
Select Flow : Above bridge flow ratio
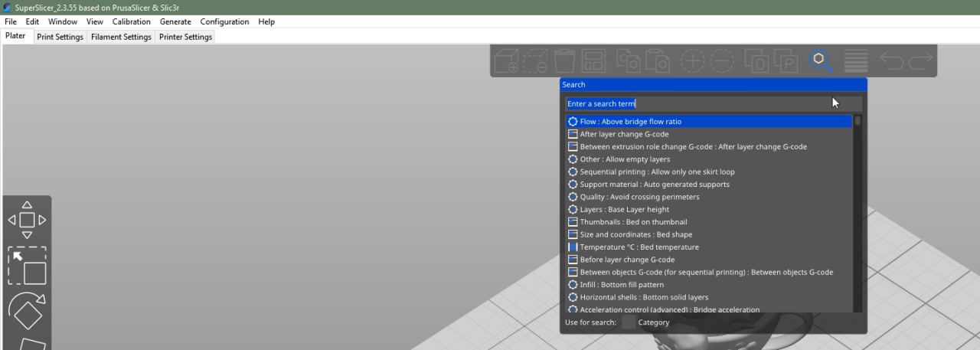[x=709, y=121]
